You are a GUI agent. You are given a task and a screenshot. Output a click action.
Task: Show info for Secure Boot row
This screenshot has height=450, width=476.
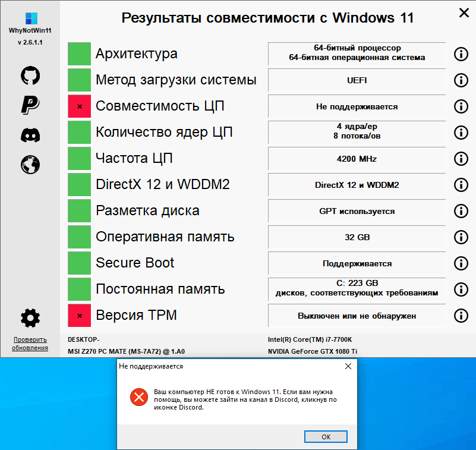coord(461,263)
